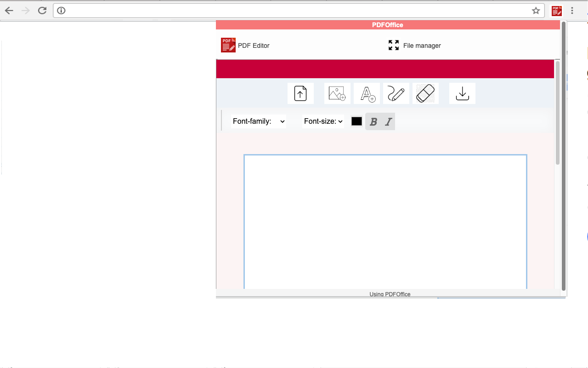The width and height of the screenshot is (588, 368).
Task: Toggle bold text formatting
Action: point(373,121)
